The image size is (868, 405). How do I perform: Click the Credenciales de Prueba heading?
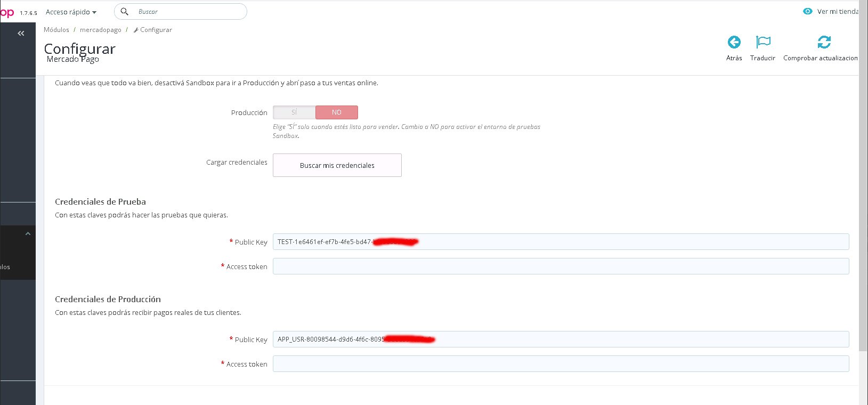pos(100,201)
